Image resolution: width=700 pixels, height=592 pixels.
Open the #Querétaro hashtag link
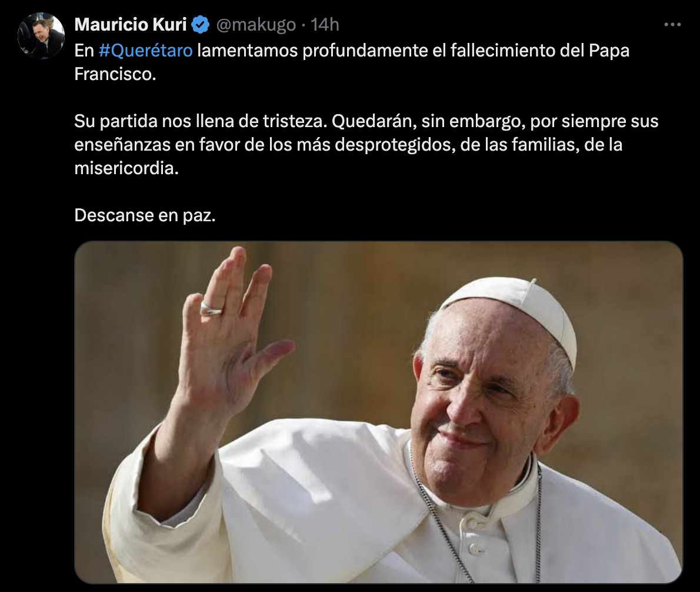click(x=145, y=51)
